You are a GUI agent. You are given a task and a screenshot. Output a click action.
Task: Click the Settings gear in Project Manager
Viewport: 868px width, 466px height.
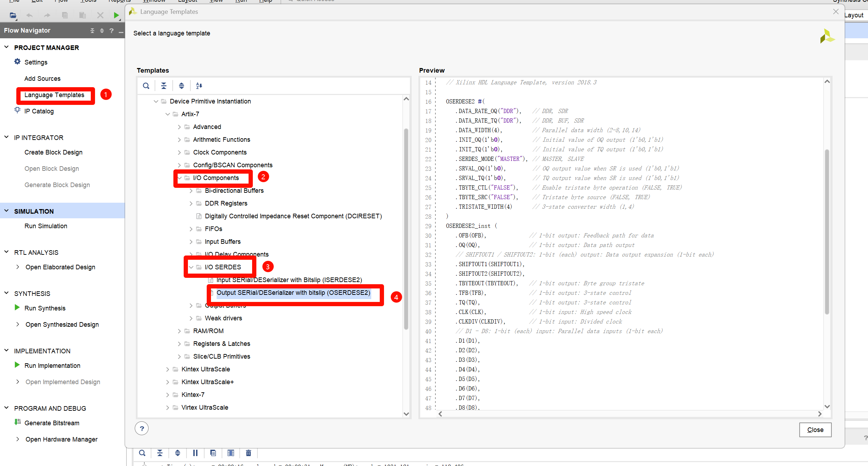coord(17,62)
